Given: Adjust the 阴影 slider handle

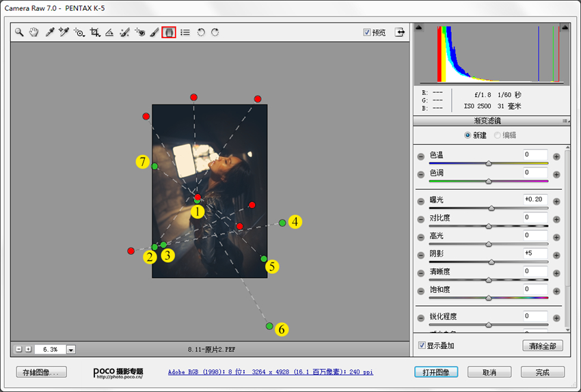Looking at the screenshot, I should [491, 262].
